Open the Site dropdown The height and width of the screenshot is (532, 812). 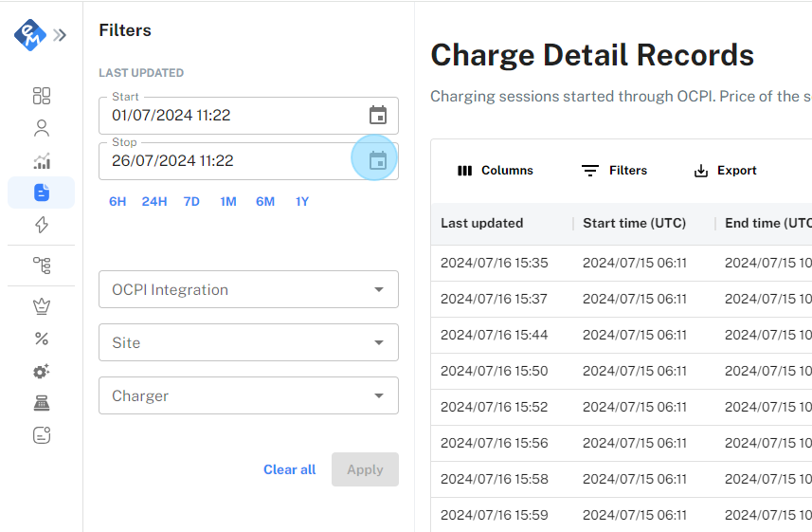coord(248,343)
